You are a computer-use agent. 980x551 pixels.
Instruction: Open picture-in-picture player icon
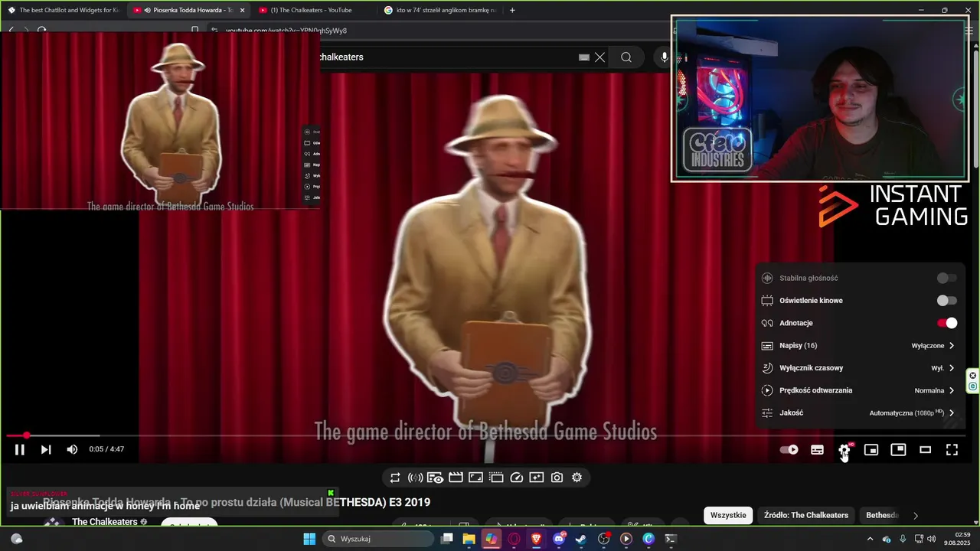(x=898, y=450)
